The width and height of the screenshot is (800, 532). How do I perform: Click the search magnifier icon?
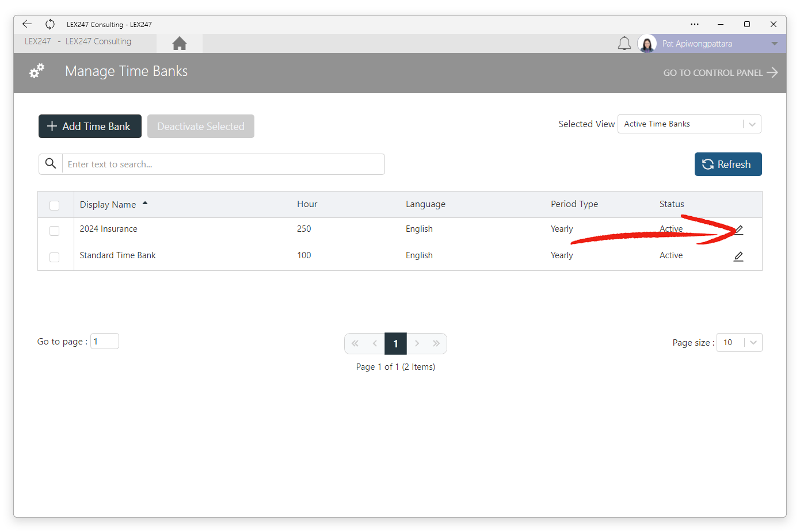coord(51,164)
